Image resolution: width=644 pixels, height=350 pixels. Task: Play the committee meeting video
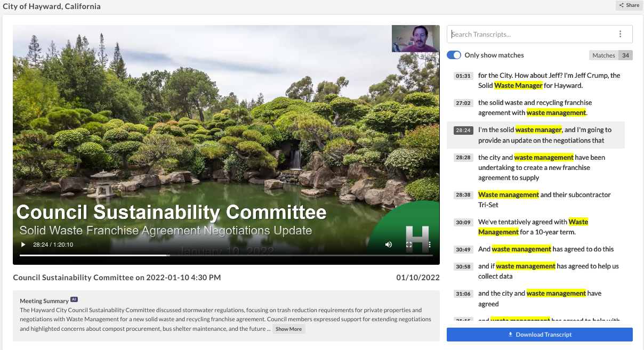pos(23,245)
